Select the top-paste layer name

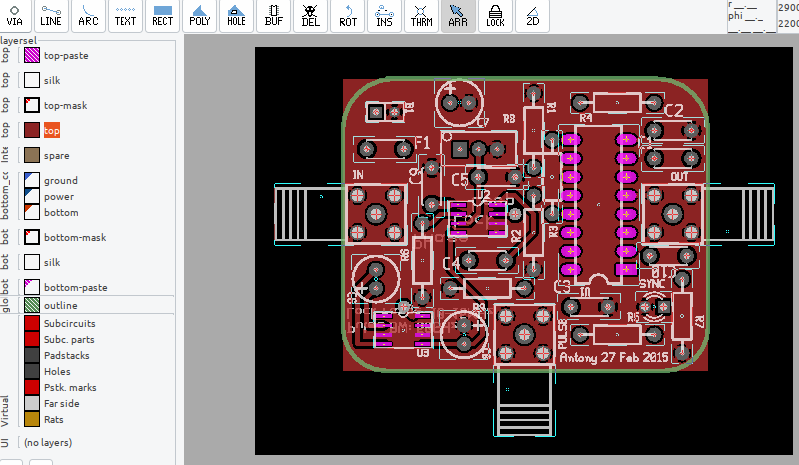[66, 55]
